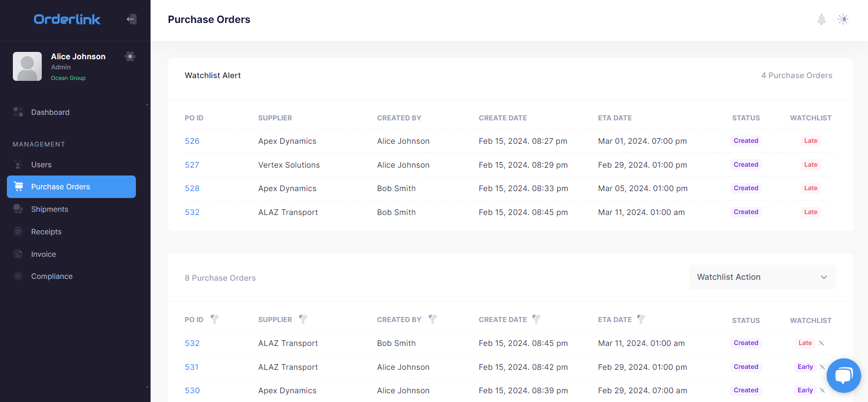Viewport: 868px width, 402px height.
Task: Filter by Create Date column
Action: [536, 319]
